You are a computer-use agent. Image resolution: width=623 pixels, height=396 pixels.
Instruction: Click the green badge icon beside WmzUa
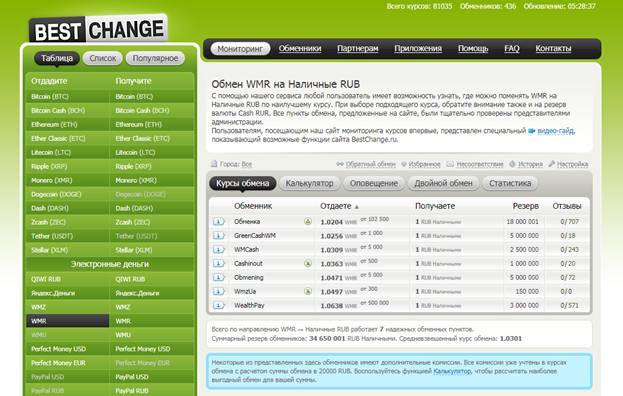click(x=308, y=291)
